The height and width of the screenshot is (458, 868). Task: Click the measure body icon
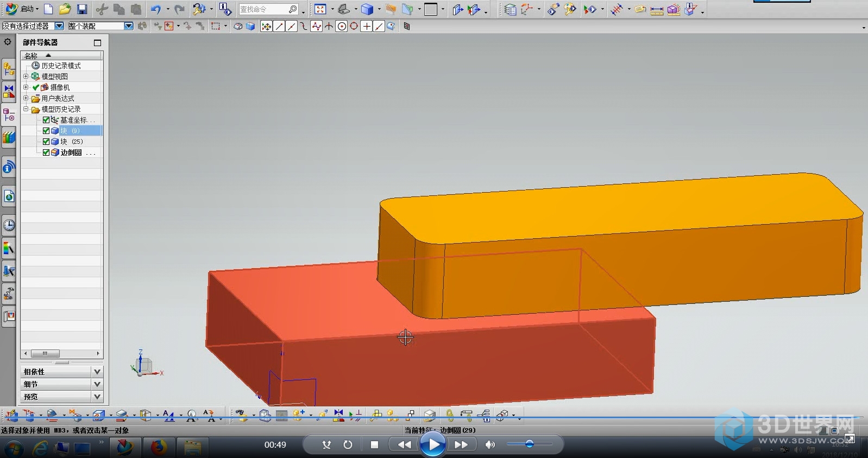click(x=674, y=9)
